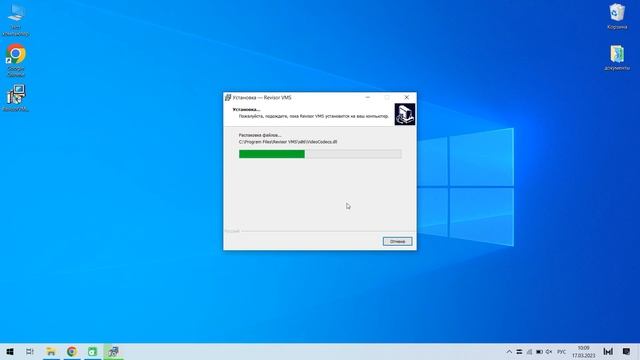The height and width of the screenshot is (360, 640).
Task: Click the network signal tray icon
Action: click(529, 351)
